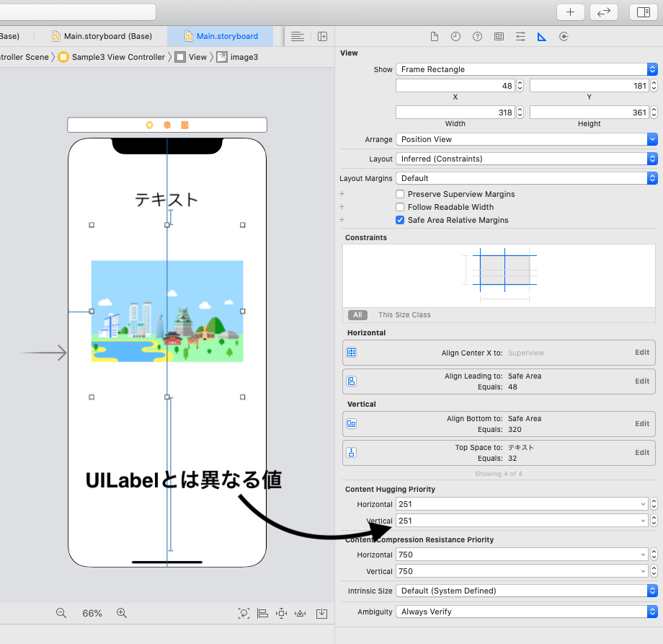Switch to Main.storyboard (Base) tab
The image size is (663, 644).
[x=102, y=36]
